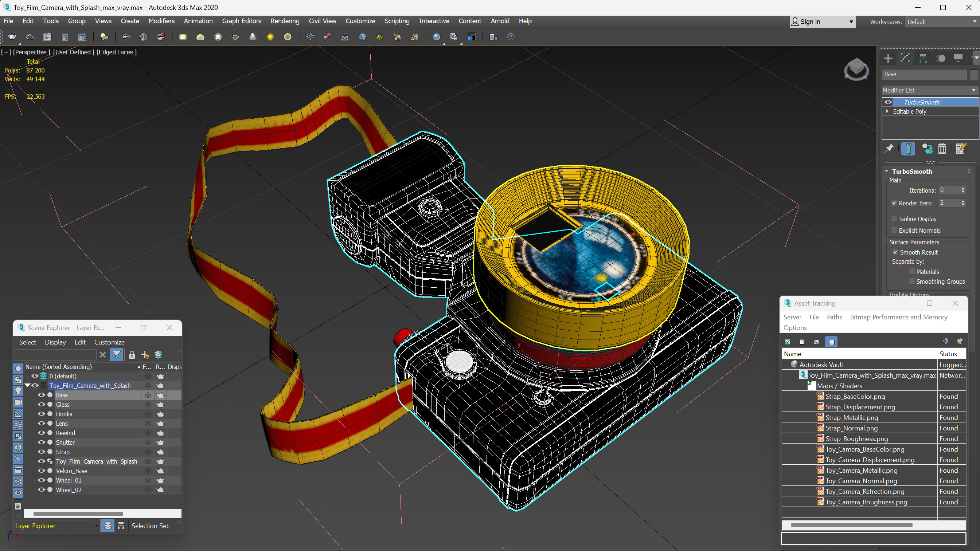Open the Modifiers menu in menu bar
The width and height of the screenshot is (980, 551).
[x=161, y=21]
